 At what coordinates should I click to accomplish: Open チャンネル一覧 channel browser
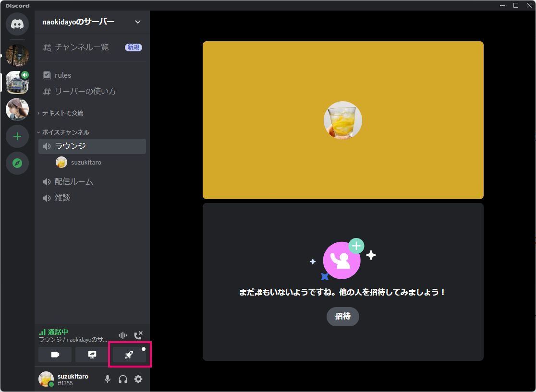pyautogui.click(x=92, y=47)
